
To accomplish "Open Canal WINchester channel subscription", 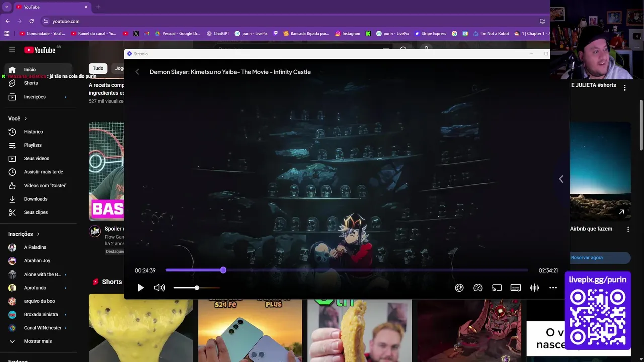I will pyautogui.click(x=38, y=328).
